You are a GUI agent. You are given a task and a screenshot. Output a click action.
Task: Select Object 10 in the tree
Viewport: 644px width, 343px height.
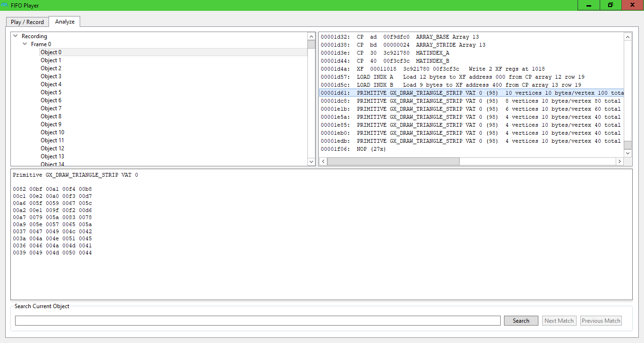52,132
